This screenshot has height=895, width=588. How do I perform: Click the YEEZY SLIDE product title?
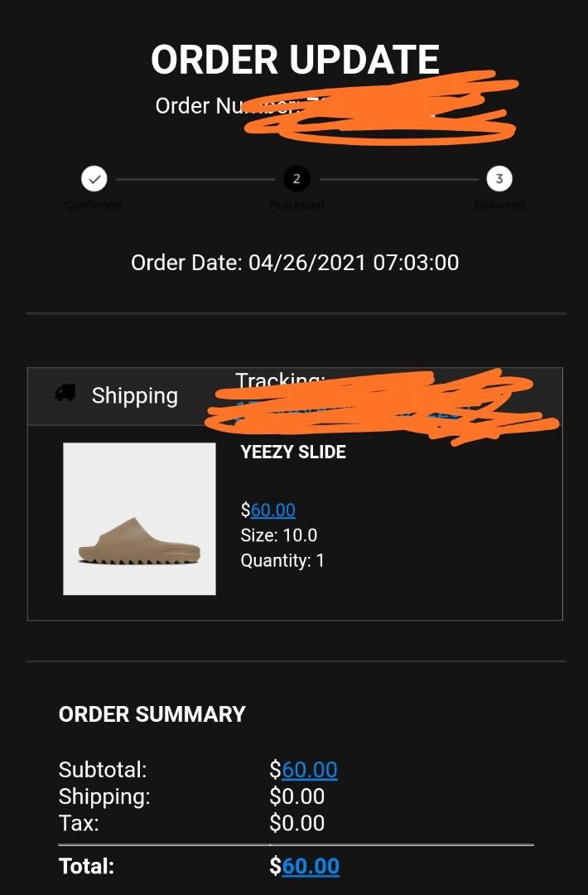293,452
